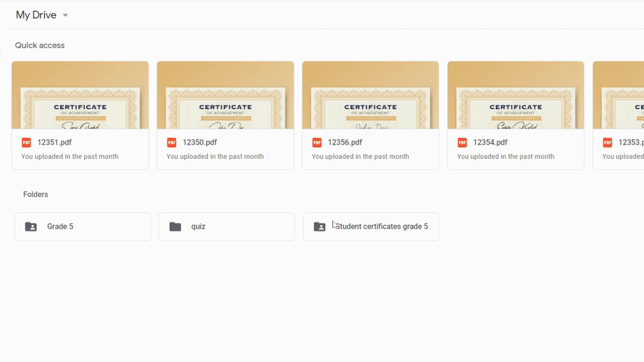Click the Quick access section label
The image size is (644, 362).
coord(40,45)
